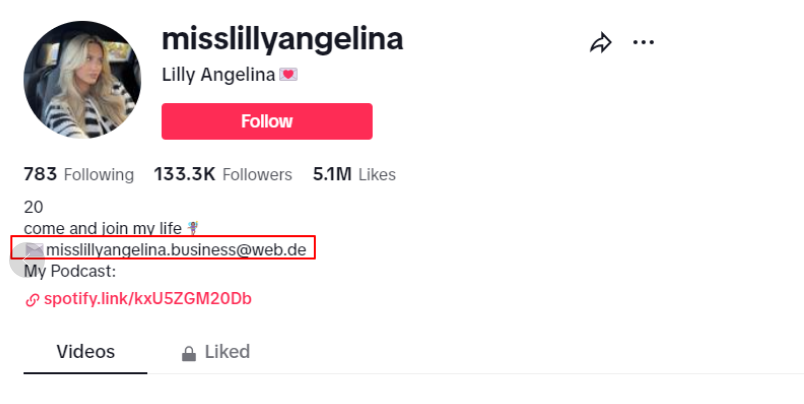Click the misslillyangelina username heading
Image resolution: width=804 pixels, height=404 pixels.
282,39
